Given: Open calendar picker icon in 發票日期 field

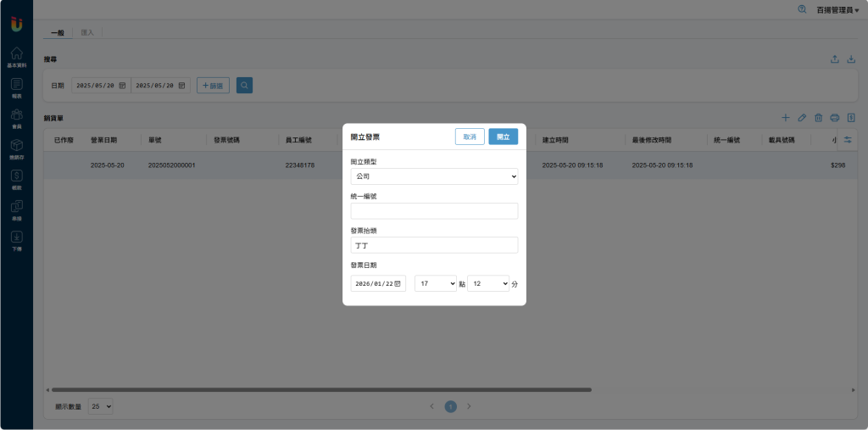Looking at the screenshot, I should pyautogui.click(x=398, y=283).
